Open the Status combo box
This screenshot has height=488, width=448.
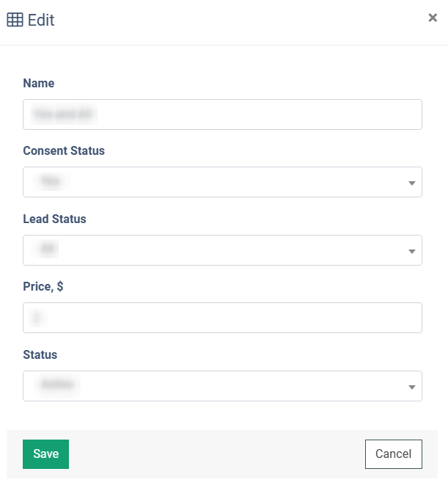(222, 386)
